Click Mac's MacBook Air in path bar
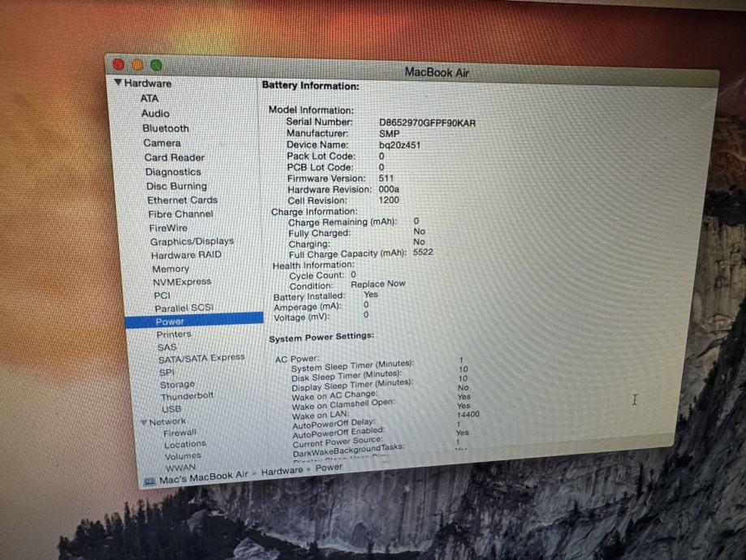Viewport: 746px width, 560px height. pos(204,477)
